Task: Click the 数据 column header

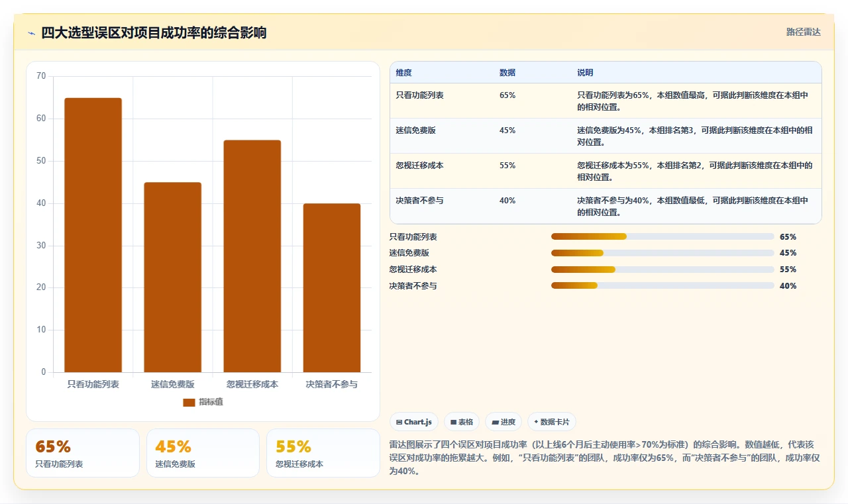Action: [x=507, y=73]
